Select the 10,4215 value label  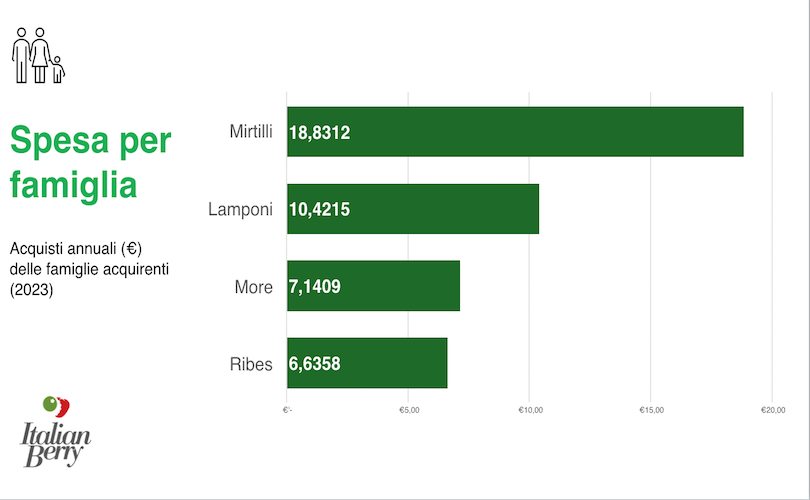pyautogui.click(x=319, y=209)
